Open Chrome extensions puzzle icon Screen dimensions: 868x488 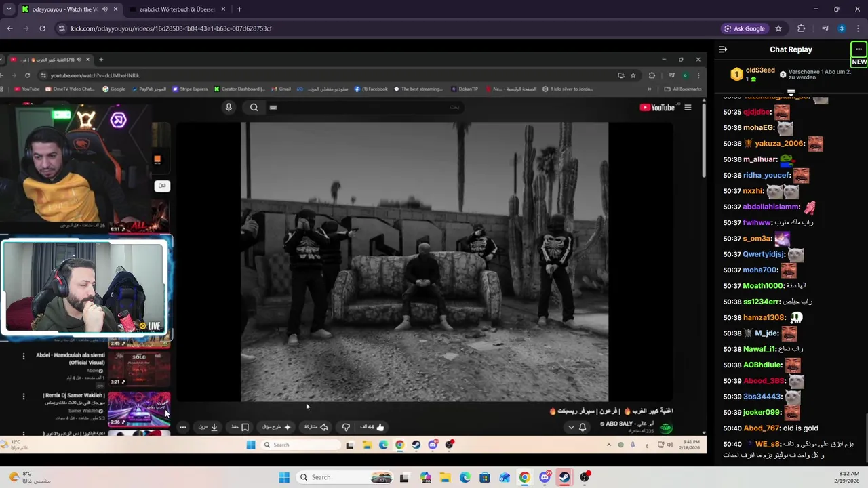click(801, 28)
